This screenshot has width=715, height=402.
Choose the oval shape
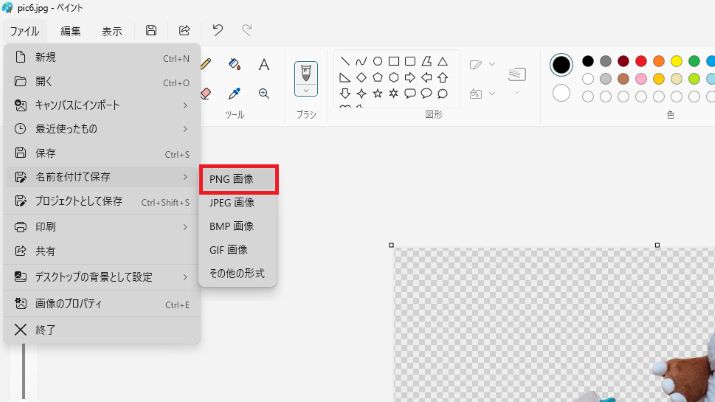pyautogui.click(x=378, y=61)
